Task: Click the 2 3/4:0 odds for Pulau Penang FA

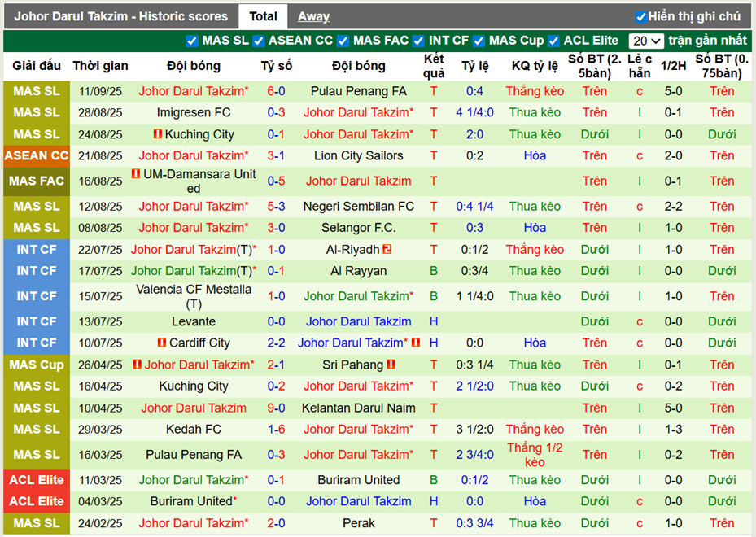Action: coord(474,455)
